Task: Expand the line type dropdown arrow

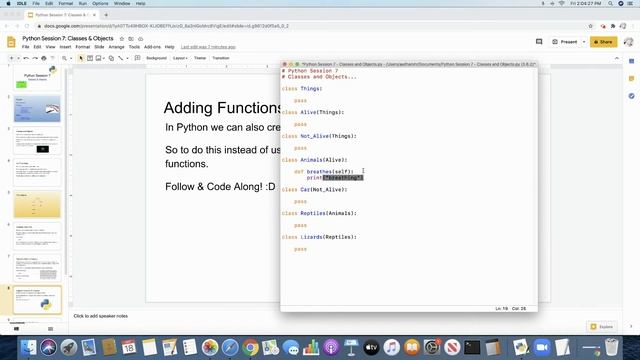Action: pos(127,58)
